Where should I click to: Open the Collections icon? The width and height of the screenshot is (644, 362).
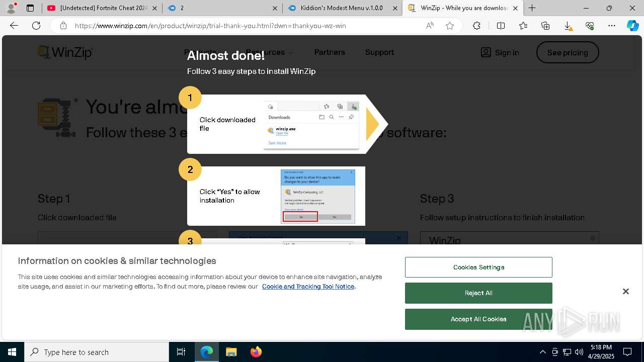(x=545, y=26)
